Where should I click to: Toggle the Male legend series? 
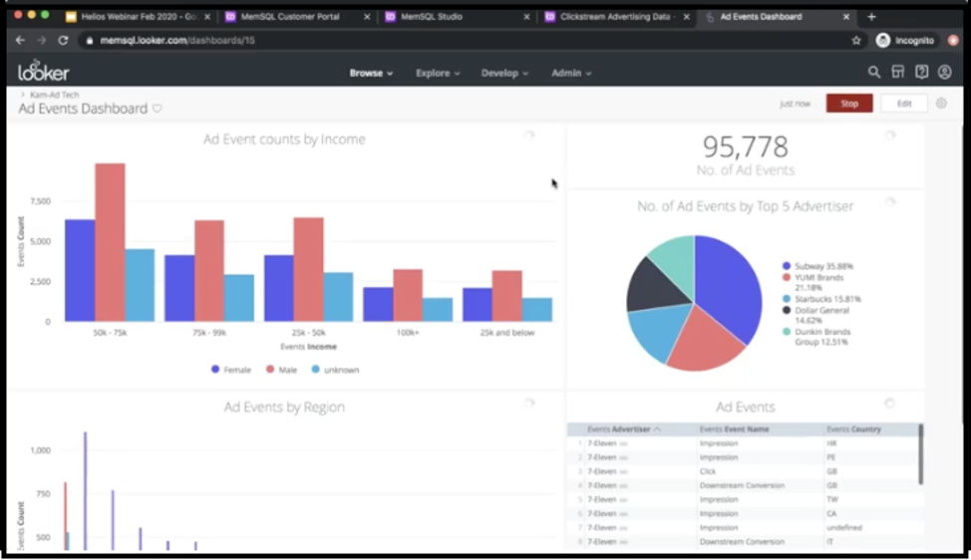pyautogui.click(x=281, y=370)
